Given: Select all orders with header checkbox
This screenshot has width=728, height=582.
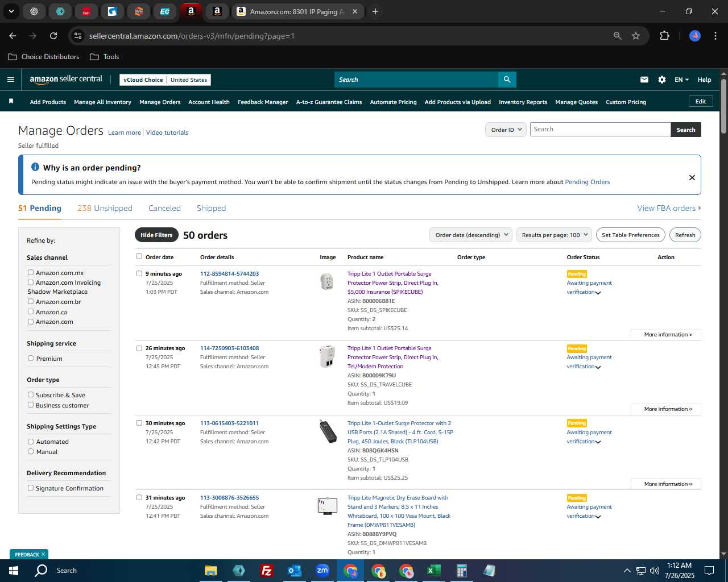Looking at the screenshot, I should [139, 256].
